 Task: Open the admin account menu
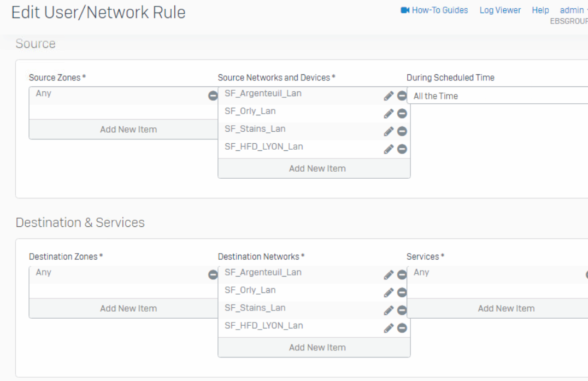pyautogui.click(x=572, y=10)
